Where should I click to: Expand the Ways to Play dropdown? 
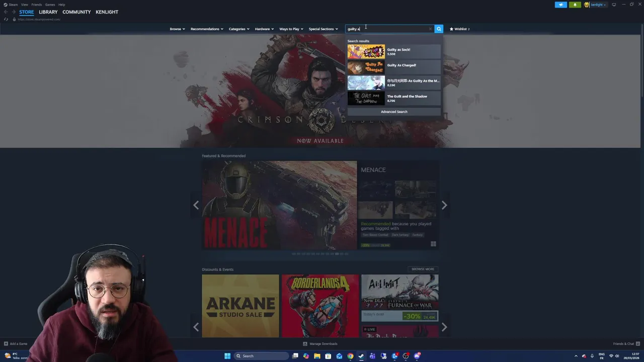291,29
